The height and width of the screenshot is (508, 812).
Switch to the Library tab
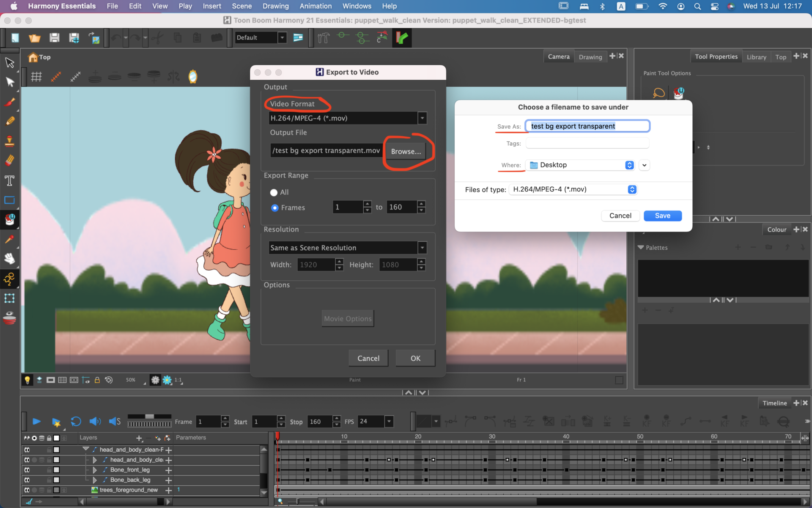[x=757, y=56]
